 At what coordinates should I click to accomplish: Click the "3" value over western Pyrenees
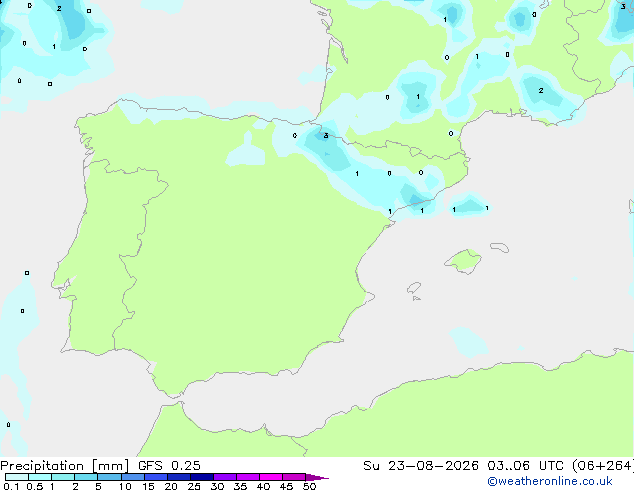pos(326,135)
